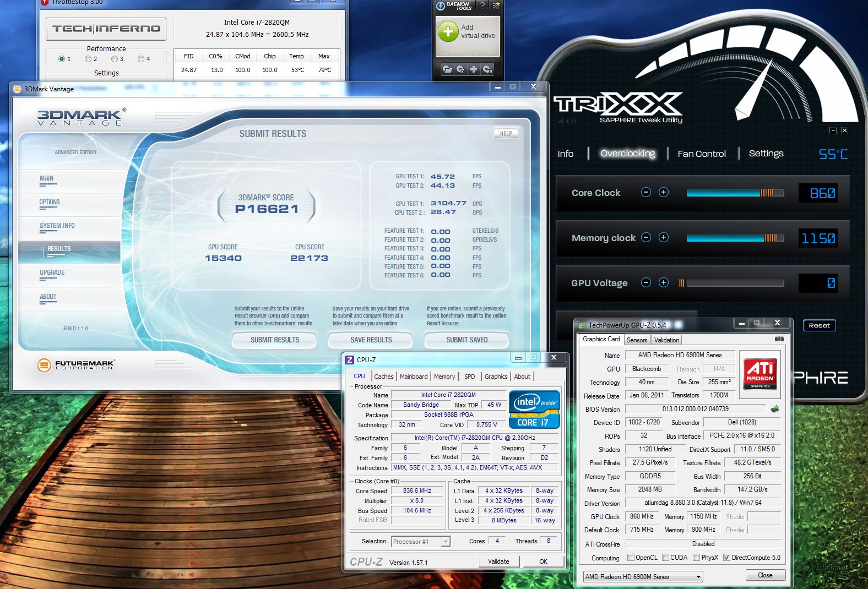Open SYSTEM INFO in the 3DMark Vantage sidebar
This screenshot has height=589, width=868.
tap(69, 227)
